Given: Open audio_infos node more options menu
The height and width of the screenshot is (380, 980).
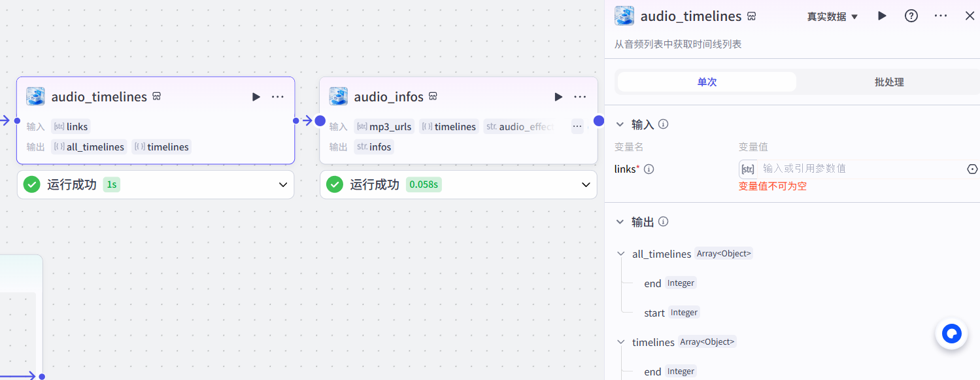Looking at the screenshot, I should pyautogui.click(x=580, y=97).
